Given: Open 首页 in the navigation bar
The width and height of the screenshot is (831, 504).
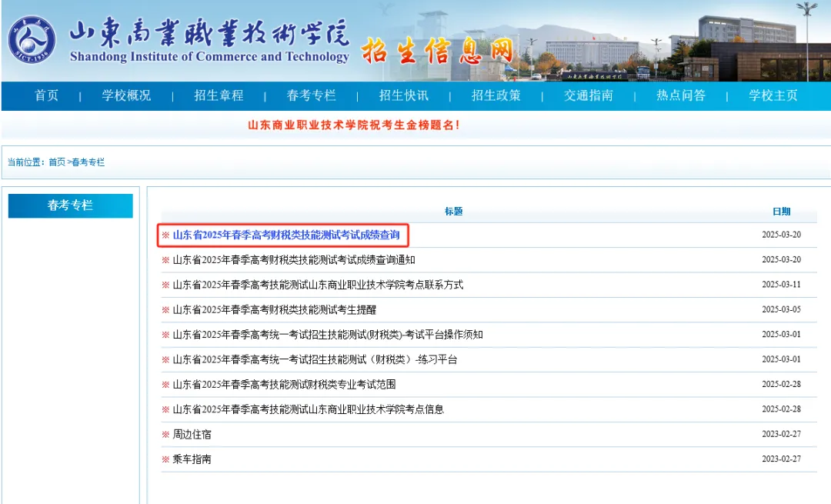Looking at the screenshot, I should 46,96.
